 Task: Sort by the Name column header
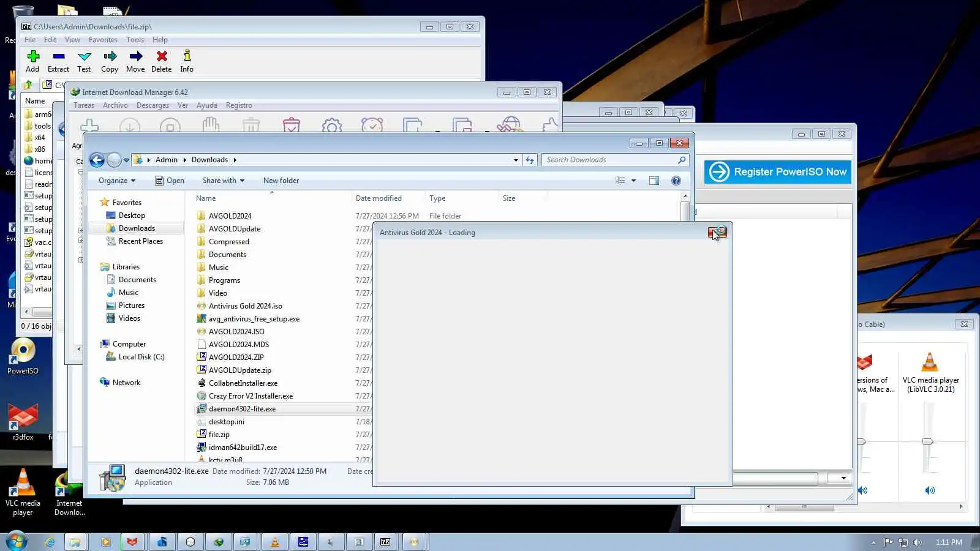pyautogui.click(x=273, y=198)
